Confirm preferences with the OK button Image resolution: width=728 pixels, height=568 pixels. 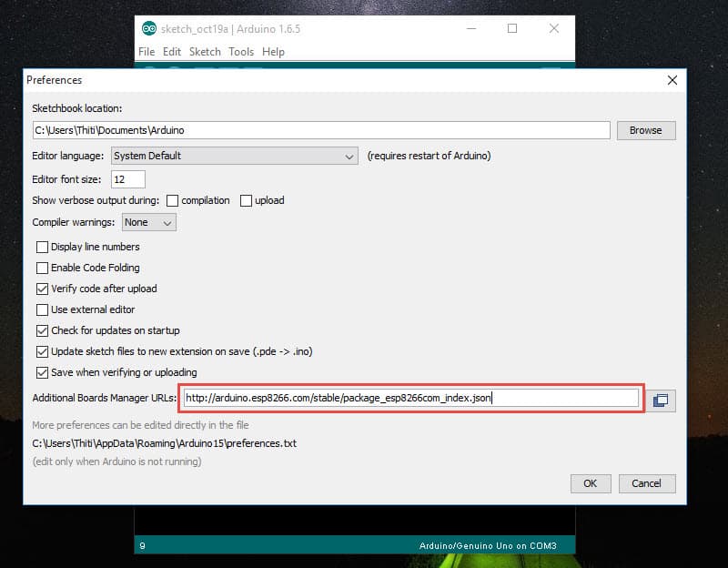tap(590, 483)
